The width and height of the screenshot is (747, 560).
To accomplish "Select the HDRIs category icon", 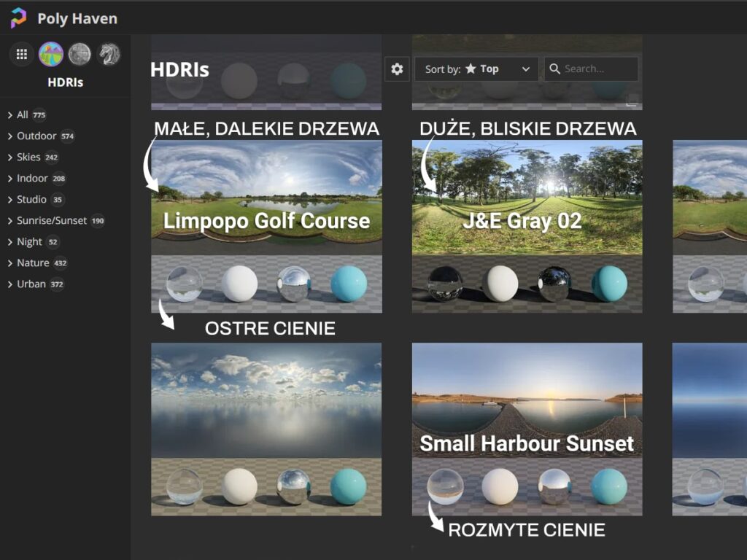I will click(51, 54).
